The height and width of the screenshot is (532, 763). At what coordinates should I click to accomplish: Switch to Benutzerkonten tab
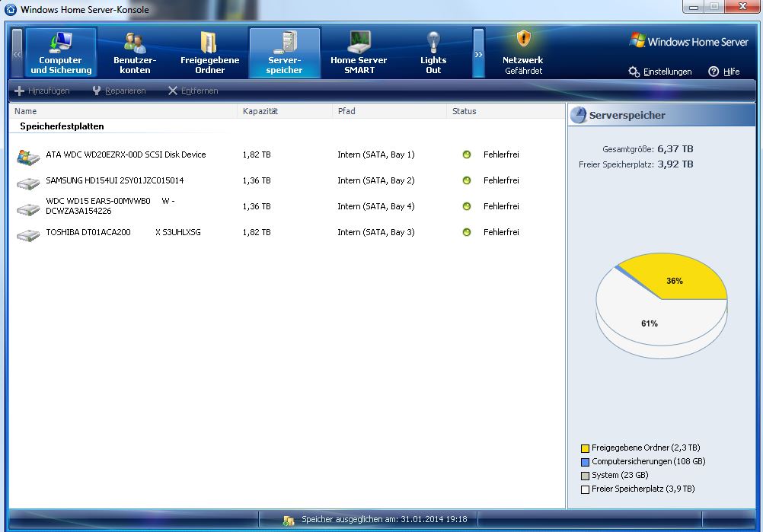click(135, 53)
